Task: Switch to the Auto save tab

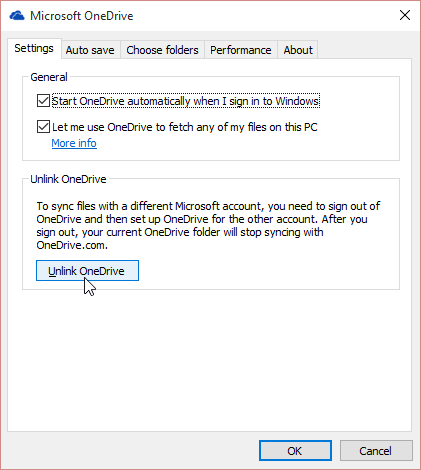Action: (90, 50)
